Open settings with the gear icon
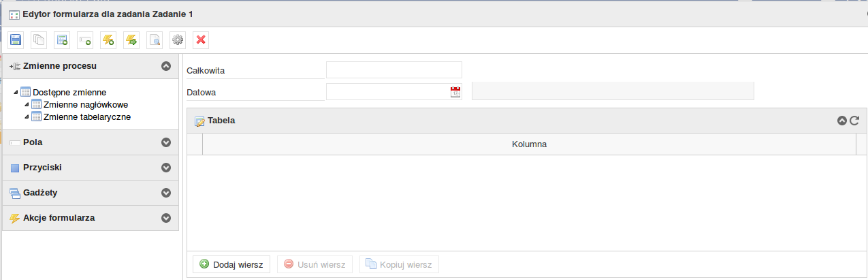The image size is (868, 280). click(178, 40)
